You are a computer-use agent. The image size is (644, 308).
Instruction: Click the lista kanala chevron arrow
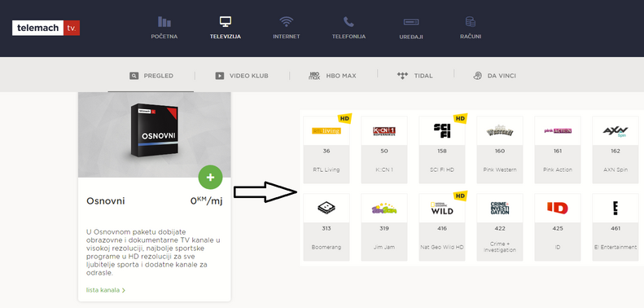(x=124, y=290)
